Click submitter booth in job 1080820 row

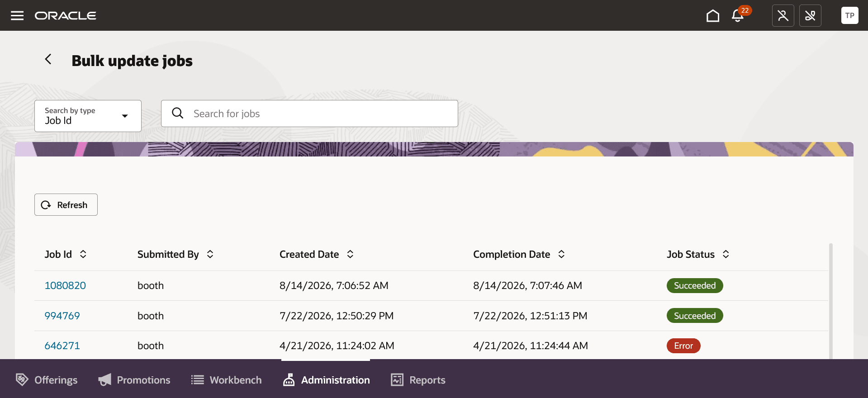pyautogui.click(x=151, y=285)
